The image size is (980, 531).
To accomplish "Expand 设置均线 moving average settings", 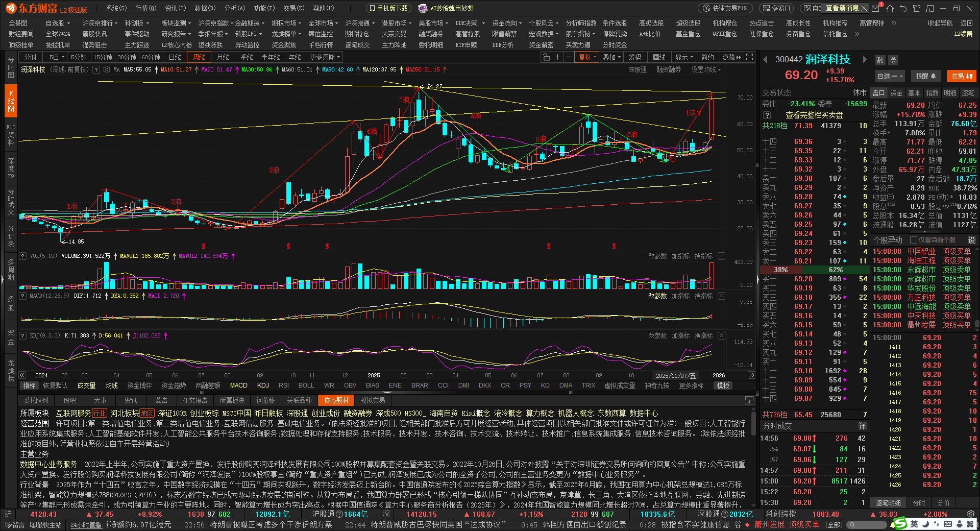I will pos(706,69).
